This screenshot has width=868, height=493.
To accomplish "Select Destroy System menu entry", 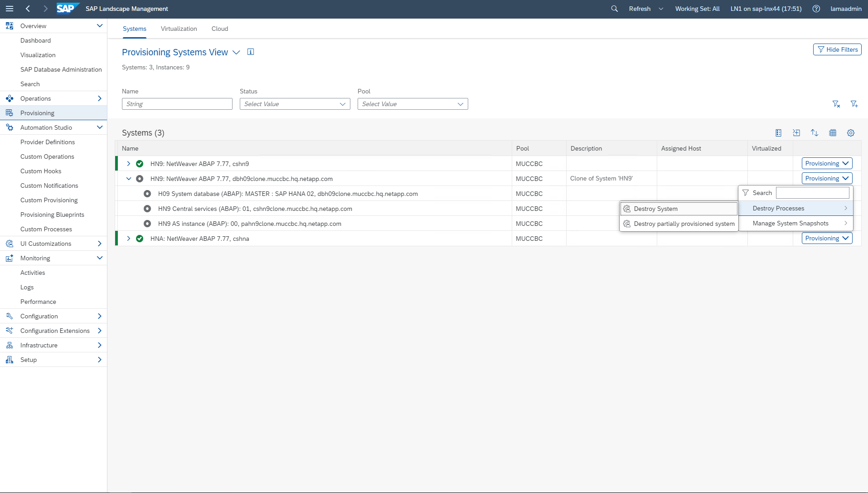I will pyautogui.click(x=655, y=209).
